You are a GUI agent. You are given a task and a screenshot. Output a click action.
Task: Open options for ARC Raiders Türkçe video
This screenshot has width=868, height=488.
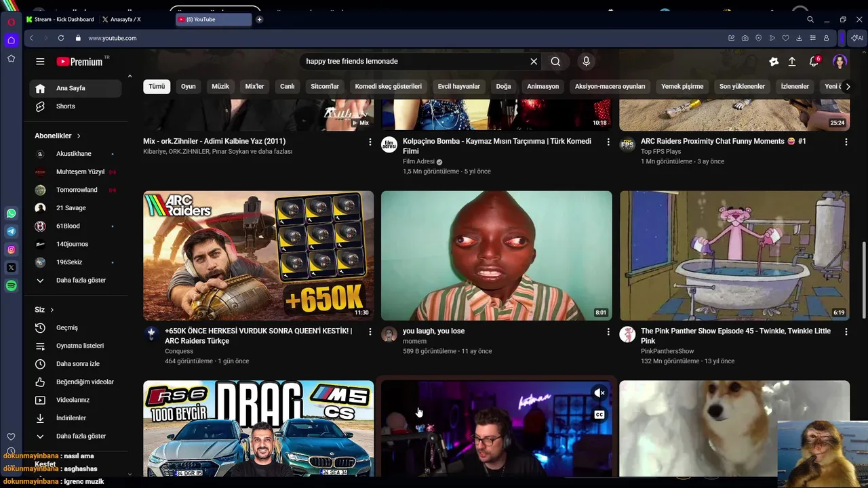(x=370, y=331)
